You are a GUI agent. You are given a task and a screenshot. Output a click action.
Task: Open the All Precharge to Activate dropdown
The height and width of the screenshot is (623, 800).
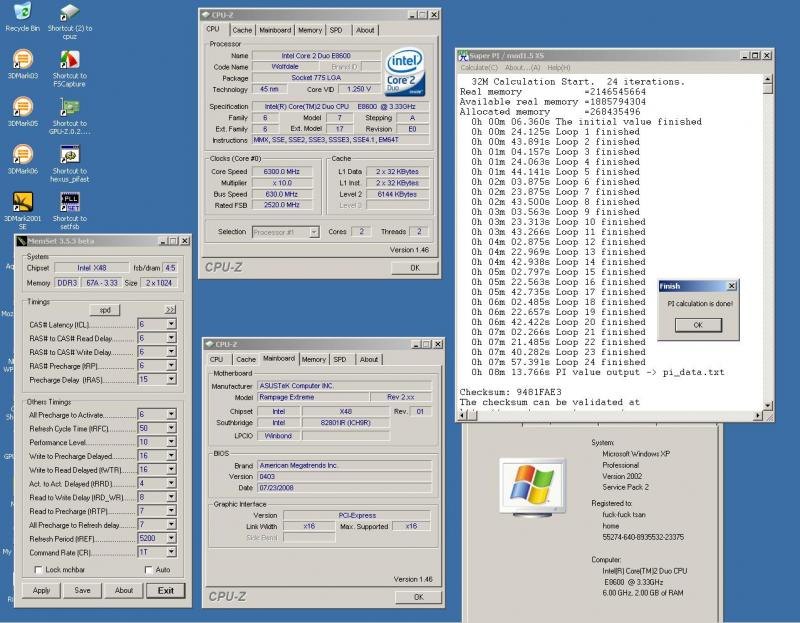click(171, 414)
